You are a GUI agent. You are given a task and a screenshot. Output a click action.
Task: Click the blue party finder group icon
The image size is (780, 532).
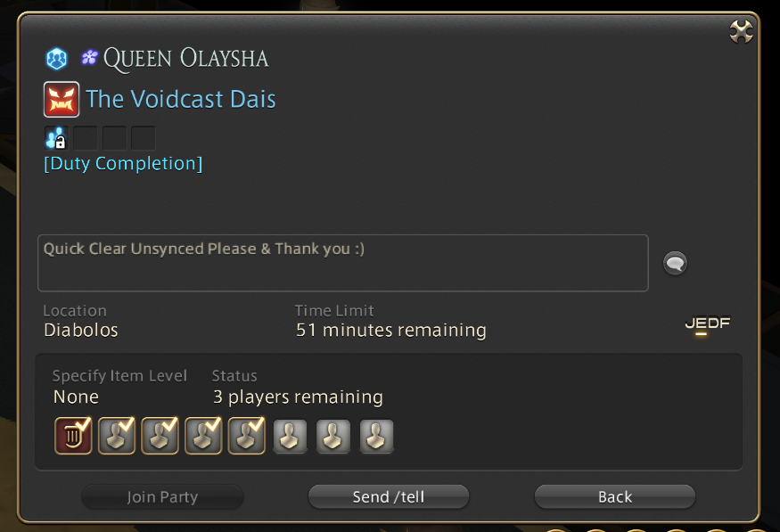tap(57, 59)
